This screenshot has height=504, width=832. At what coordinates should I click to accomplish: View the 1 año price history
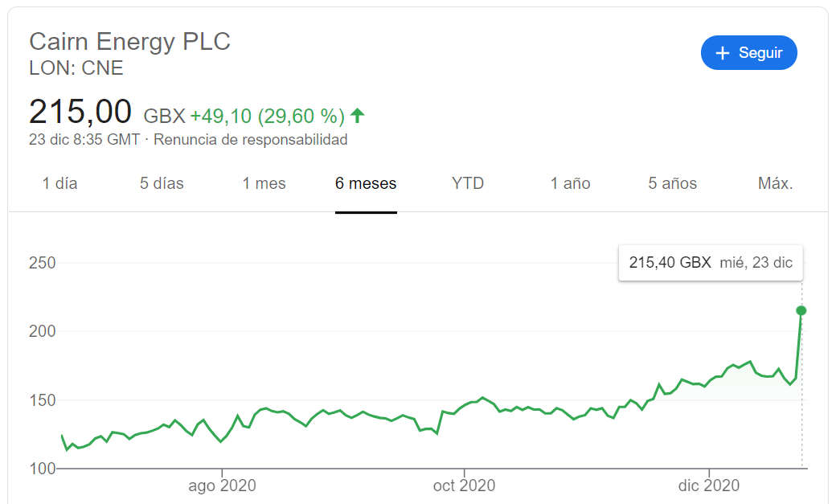[570, 184]
